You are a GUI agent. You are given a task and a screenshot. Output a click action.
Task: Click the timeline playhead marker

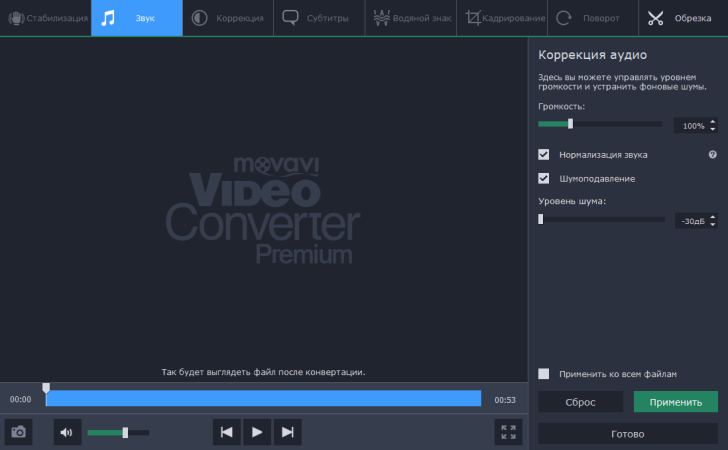pos(46,388)
